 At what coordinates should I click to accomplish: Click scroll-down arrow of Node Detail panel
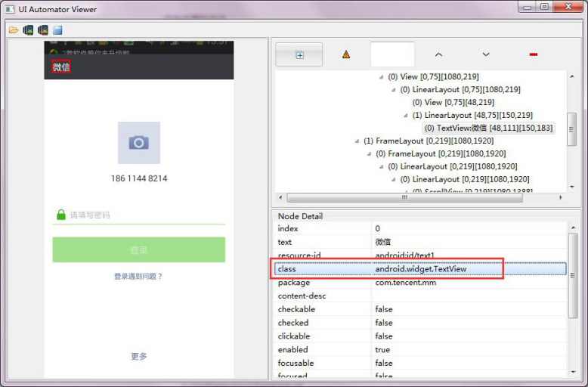(573, 373)
